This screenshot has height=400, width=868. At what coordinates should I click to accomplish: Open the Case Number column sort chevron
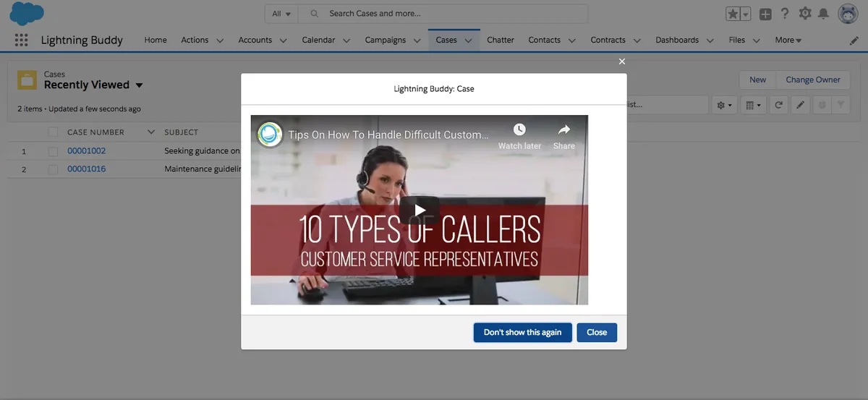point(151,132)
